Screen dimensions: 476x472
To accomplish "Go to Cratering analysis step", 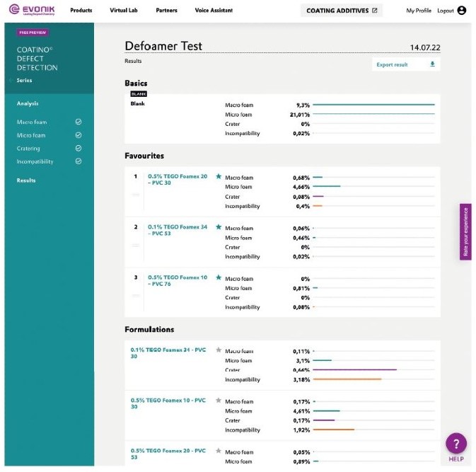I will [x=28, y=149].
